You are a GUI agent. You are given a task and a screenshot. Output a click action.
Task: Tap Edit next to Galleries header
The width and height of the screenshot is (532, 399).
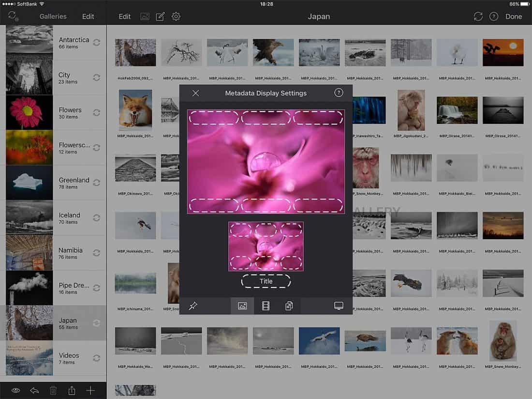88,16
